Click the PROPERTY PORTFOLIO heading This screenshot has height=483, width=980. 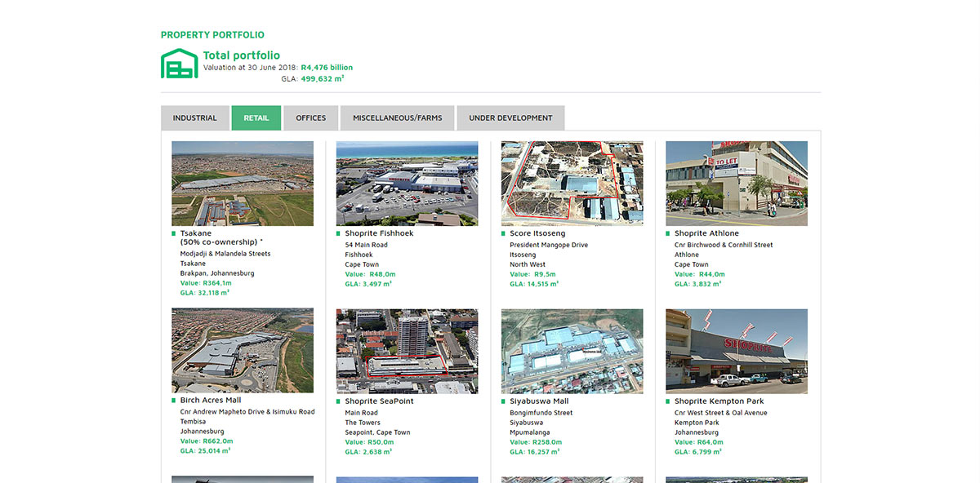click(x=212, y=34)
